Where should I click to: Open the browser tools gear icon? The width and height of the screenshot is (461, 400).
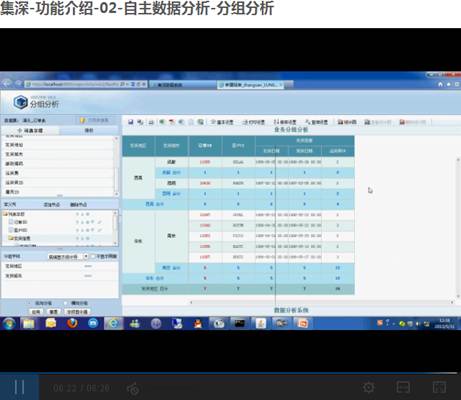tap(457, 84)
